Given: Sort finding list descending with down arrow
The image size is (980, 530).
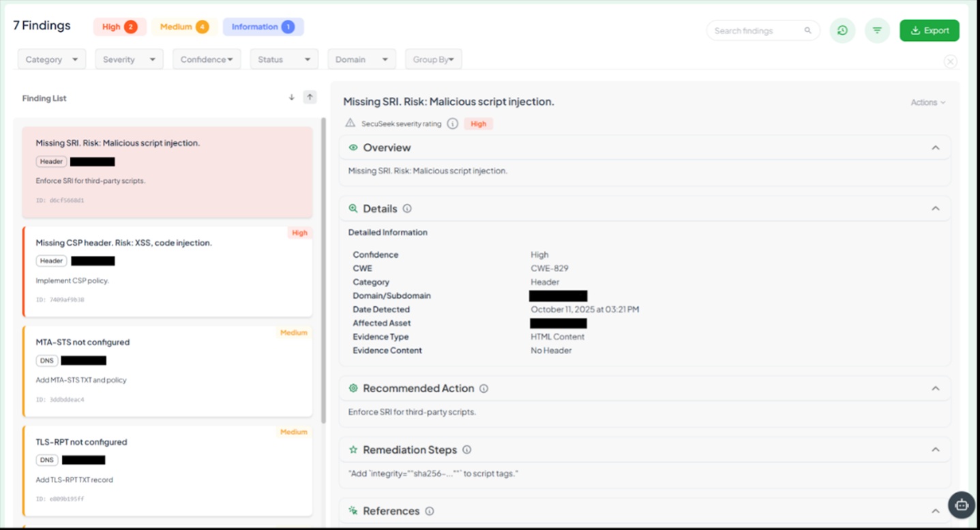Looking at the screenshot, I should click(291, 98).
